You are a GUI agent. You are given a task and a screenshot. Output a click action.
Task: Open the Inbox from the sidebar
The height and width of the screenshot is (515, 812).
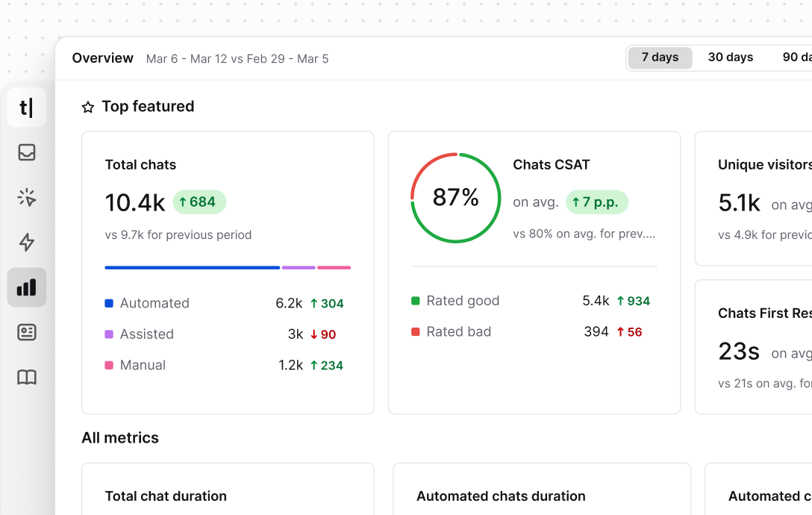(x=26, y=152)
